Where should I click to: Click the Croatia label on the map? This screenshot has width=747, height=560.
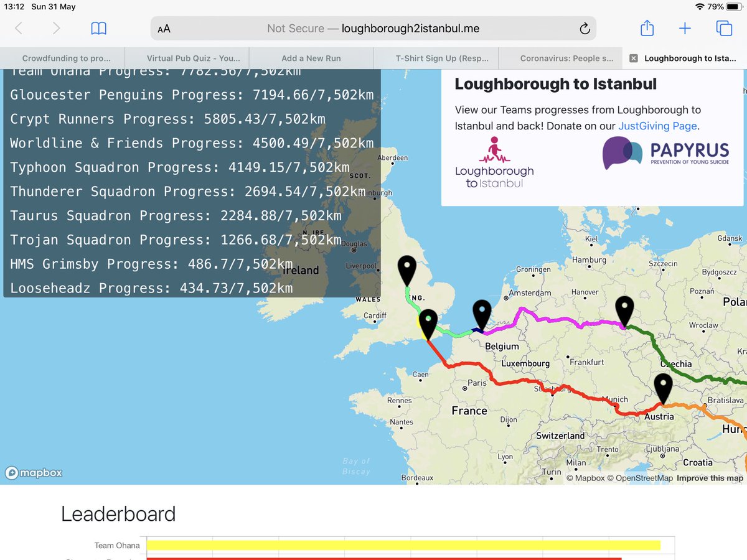[698, 462]
